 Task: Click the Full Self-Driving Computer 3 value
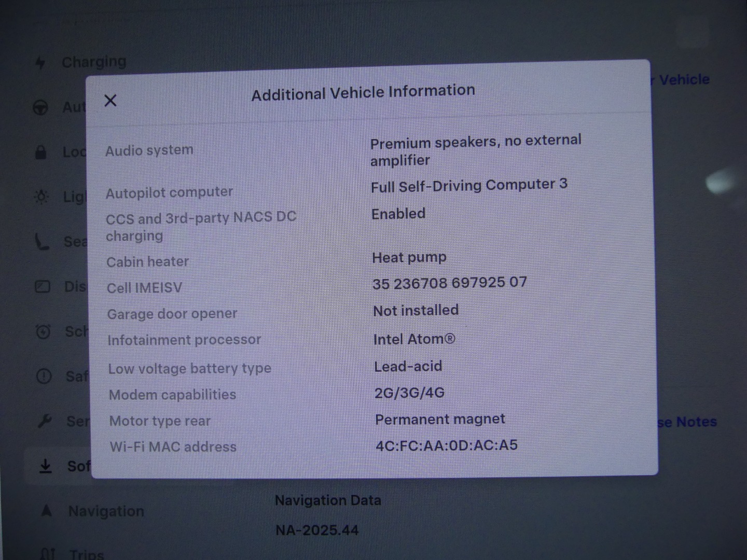pyautogui.click(x=469, y=186)
